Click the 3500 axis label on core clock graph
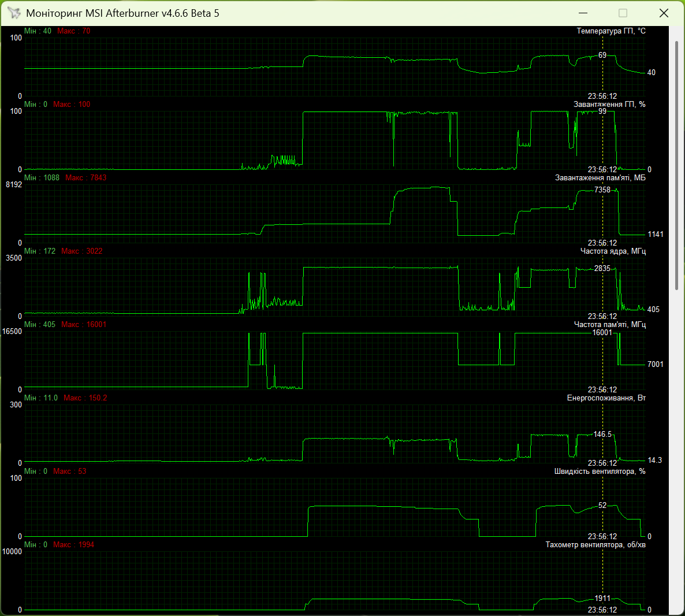The image size is (685, 616). tap(13, 258)
